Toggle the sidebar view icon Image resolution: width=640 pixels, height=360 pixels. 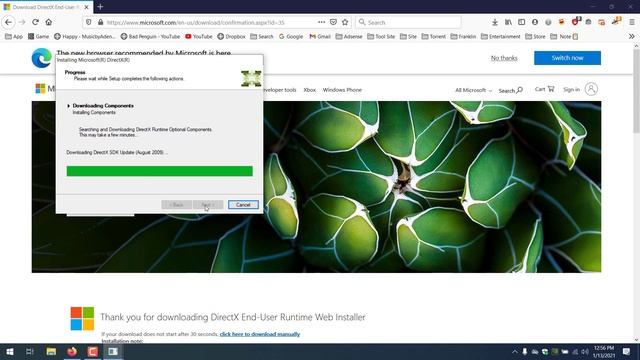pyautogui.click(x=522, y=22)
